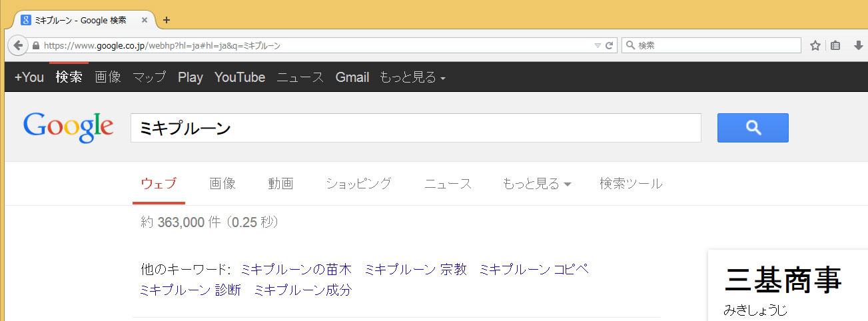Expand もっと見る in the black Google bar
Image resolution: width=868 pixels, height=321 pixels.
coord(412,77)
